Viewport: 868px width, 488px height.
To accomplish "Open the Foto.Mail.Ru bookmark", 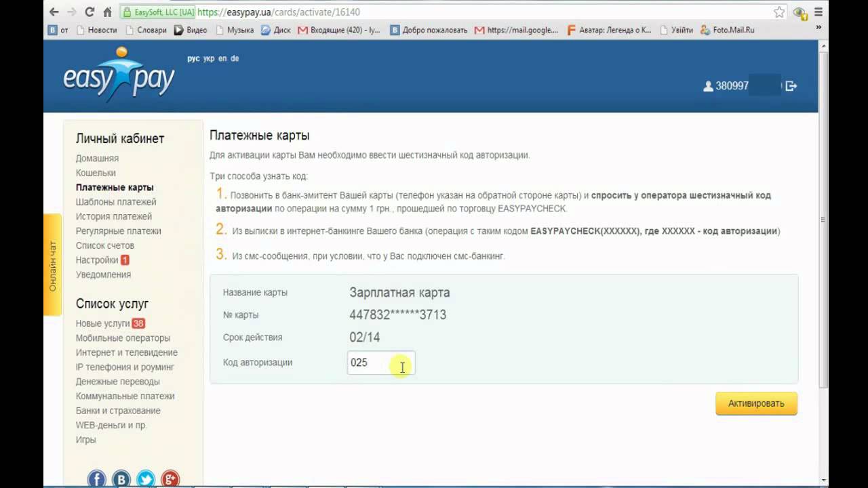I will click(x=728, y=30).
